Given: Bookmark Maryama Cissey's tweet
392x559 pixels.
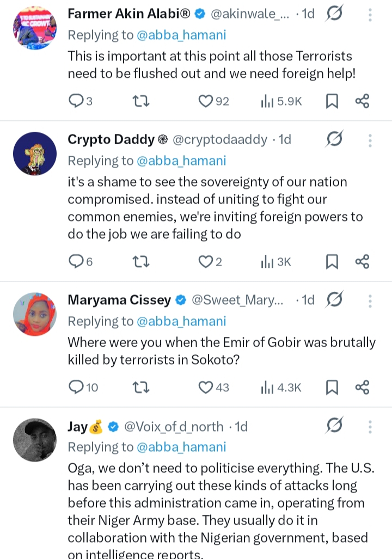Looking at the screenshot, I should coord(332,388).
